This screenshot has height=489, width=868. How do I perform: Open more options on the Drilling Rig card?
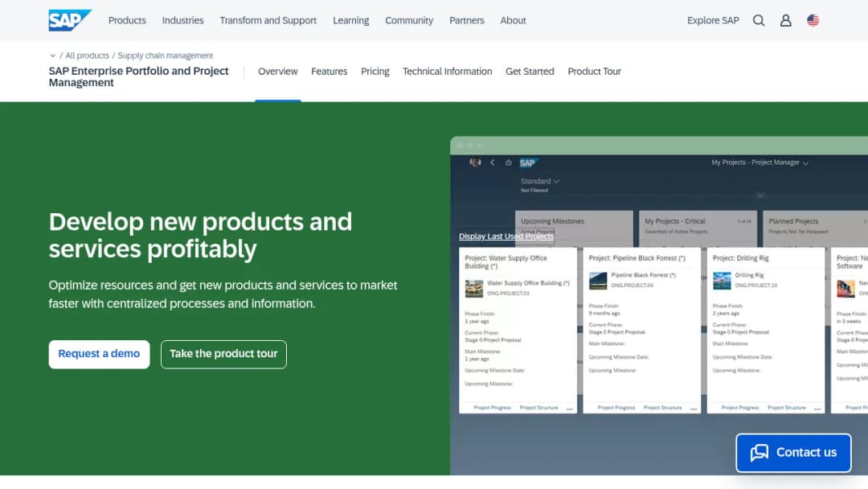(x=817, y=408)
